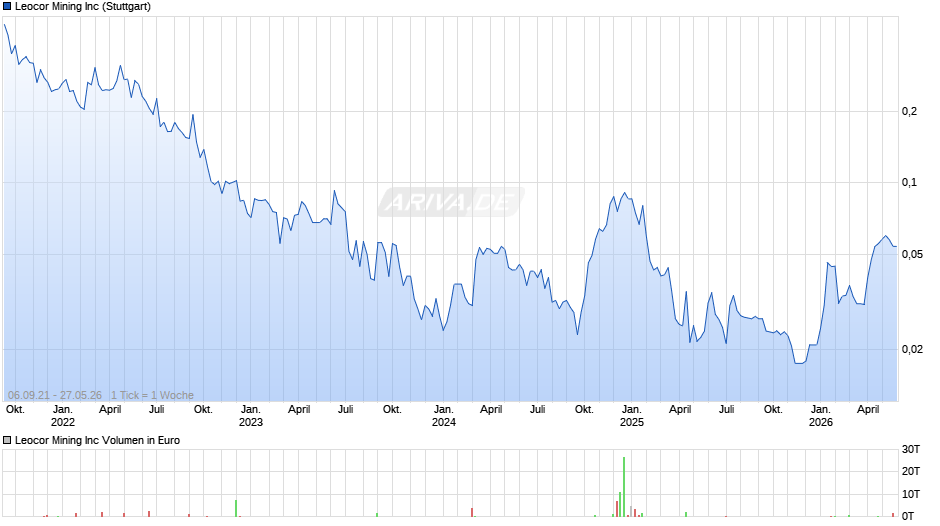Click the "Jan. 2022" time axis label
Image resolution: width=940 pixels, height=526 pixels.
pyautogui.click(x=63, y=416)
